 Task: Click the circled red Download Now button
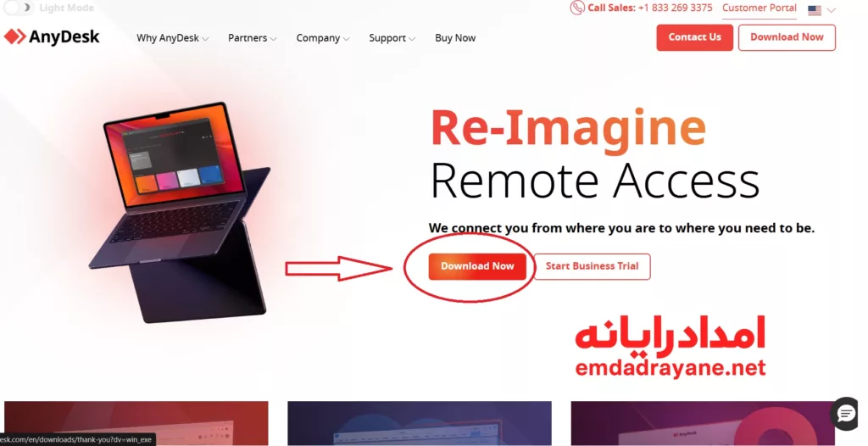click(477, 266)
